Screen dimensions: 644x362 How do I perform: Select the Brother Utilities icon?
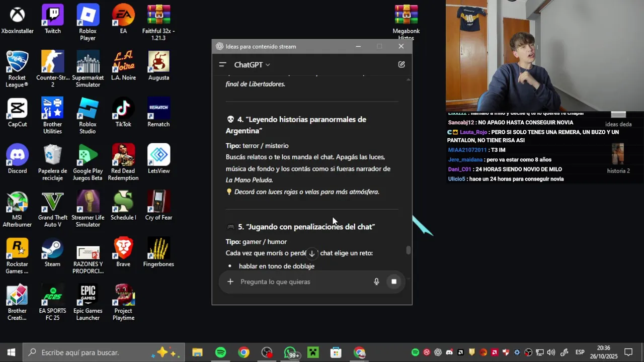point(53,116)
